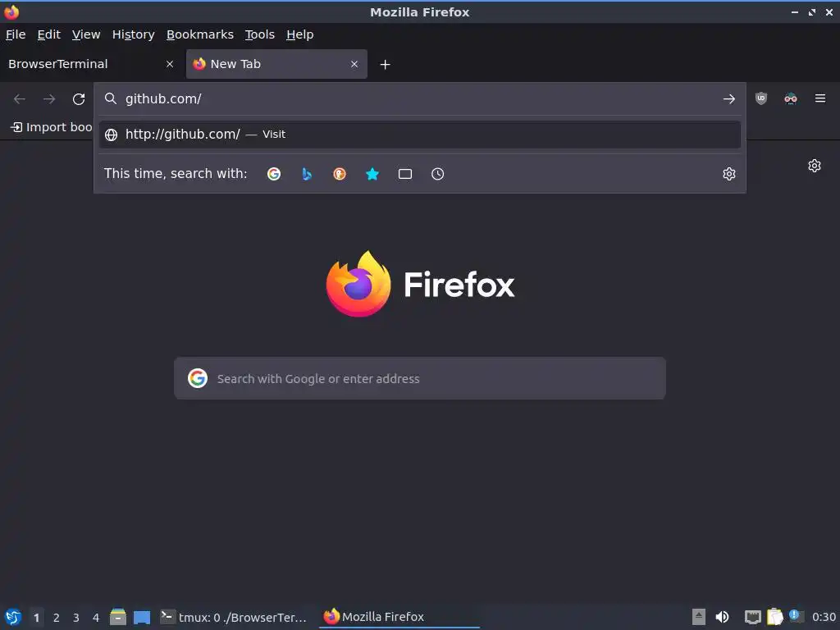Visit the http://github.com/ suggestion
This screenshot has width=840, height=630.
pos(420,135)
